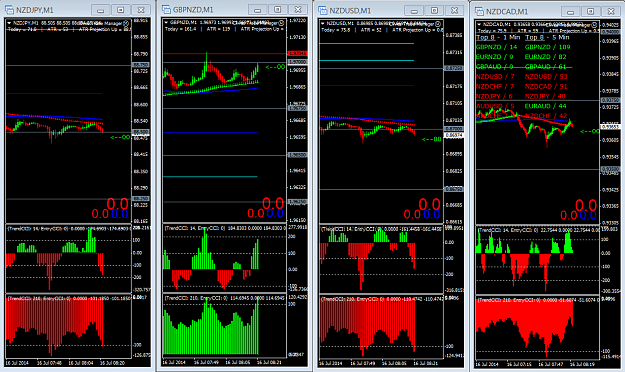Minimize the NZDCAD,M1 window
This screenshot has height=372, width=625.
click(x=570, y=12)
